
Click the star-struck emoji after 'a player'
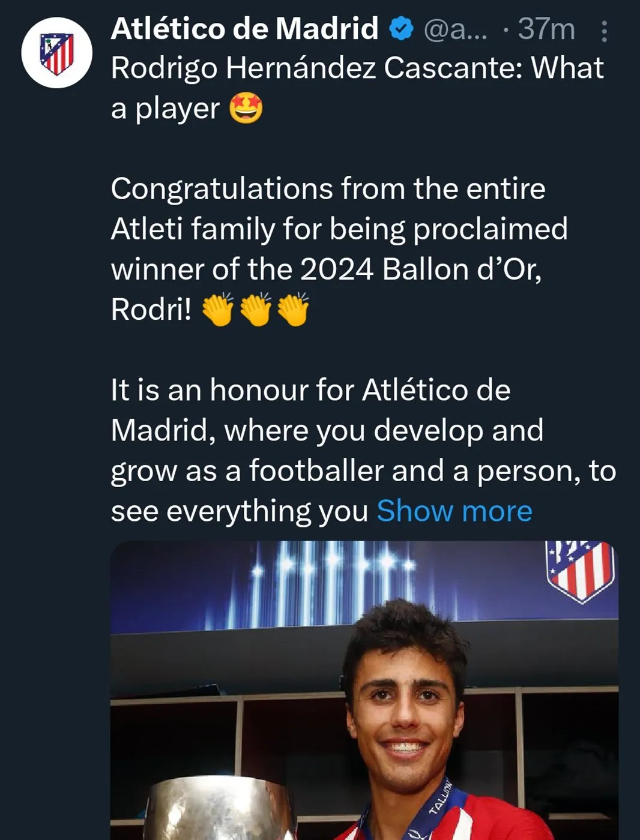point(246,109)
